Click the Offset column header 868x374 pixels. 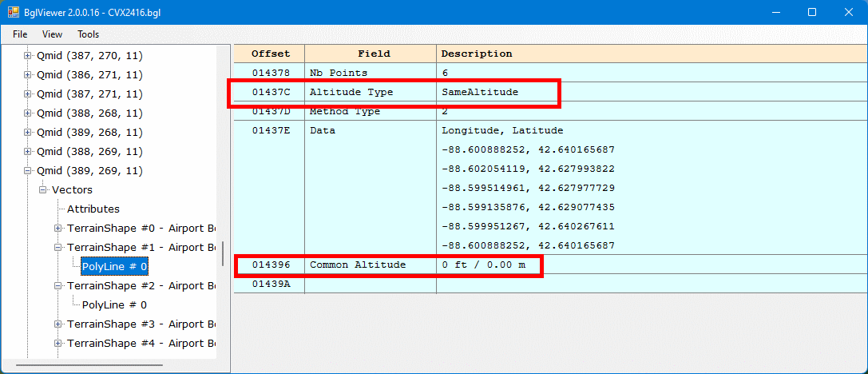(x=270, y=54)
